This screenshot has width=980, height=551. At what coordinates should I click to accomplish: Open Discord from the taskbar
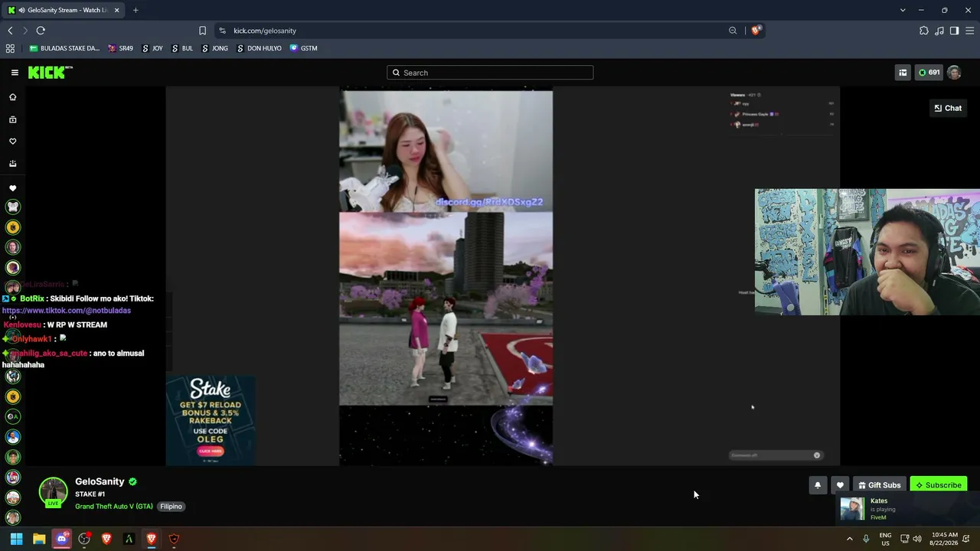pos(62,539)
